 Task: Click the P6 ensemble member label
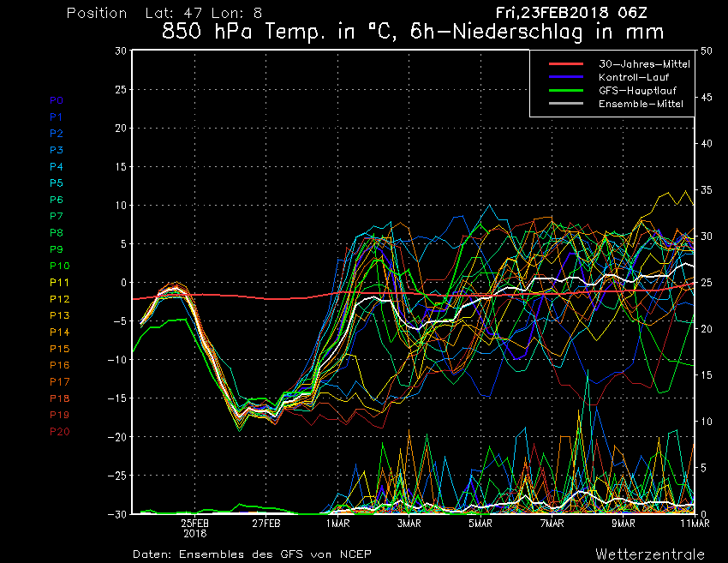57,200
